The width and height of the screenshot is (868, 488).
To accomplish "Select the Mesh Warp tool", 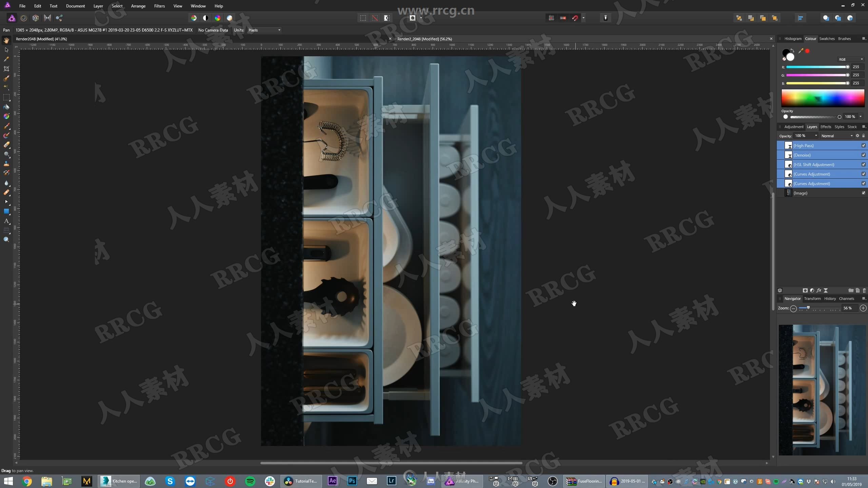I will click(x=6, y=230).
